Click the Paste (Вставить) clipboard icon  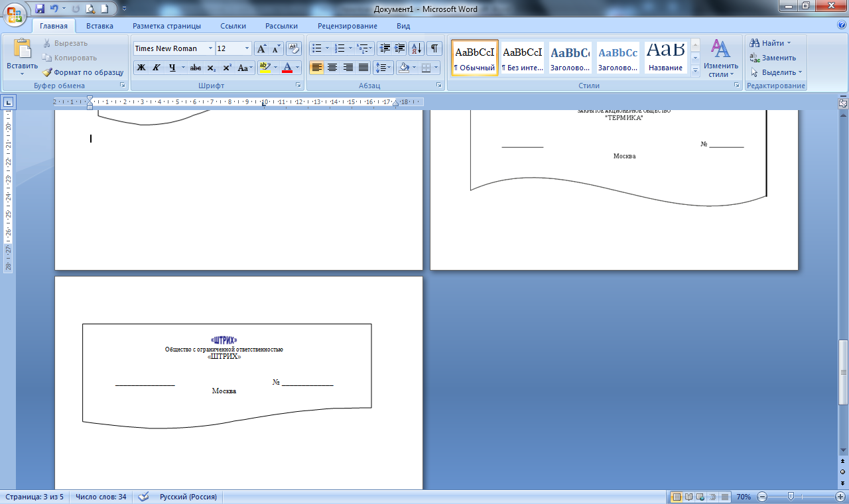[22, 50]
